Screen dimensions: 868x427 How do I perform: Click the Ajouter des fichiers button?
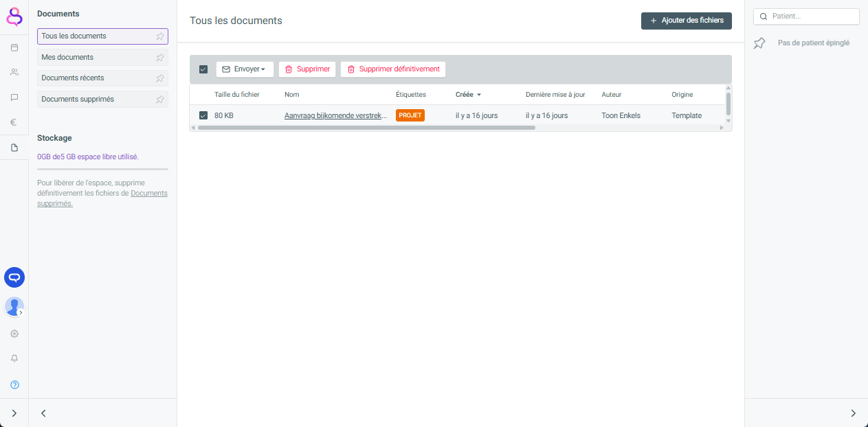(x=686, y=21)
